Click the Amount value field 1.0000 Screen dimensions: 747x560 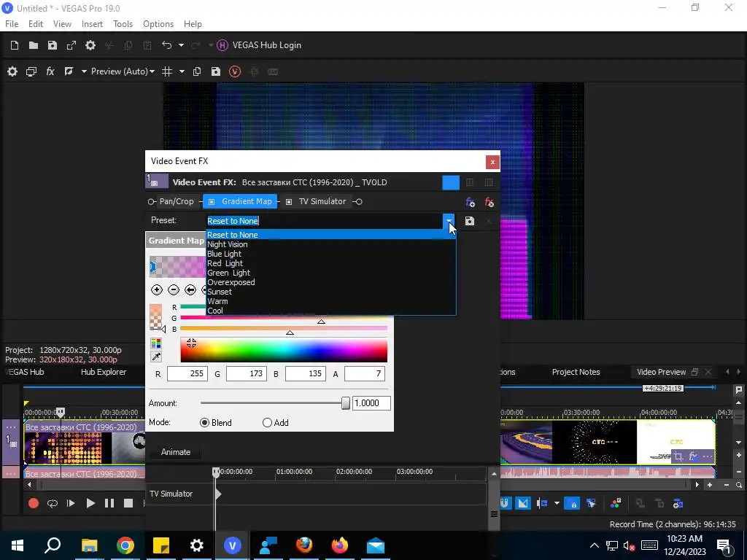click(371, 403)
